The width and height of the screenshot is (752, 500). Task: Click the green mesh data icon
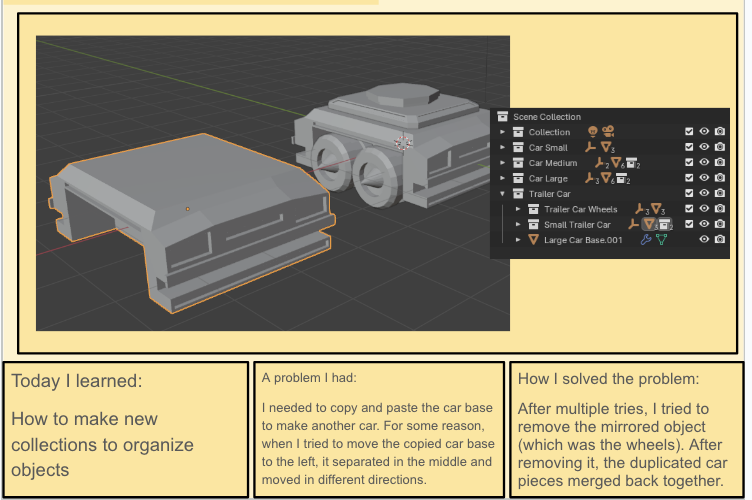tap(661, 239)
